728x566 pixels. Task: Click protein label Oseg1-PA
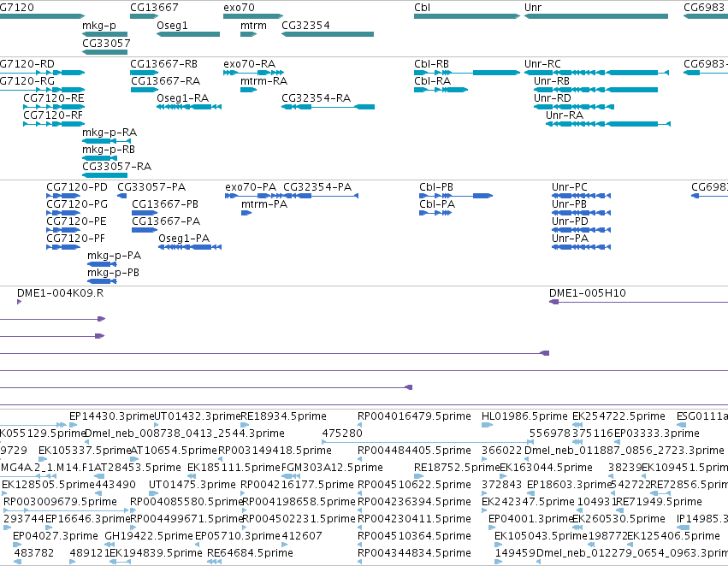point(184,238)
